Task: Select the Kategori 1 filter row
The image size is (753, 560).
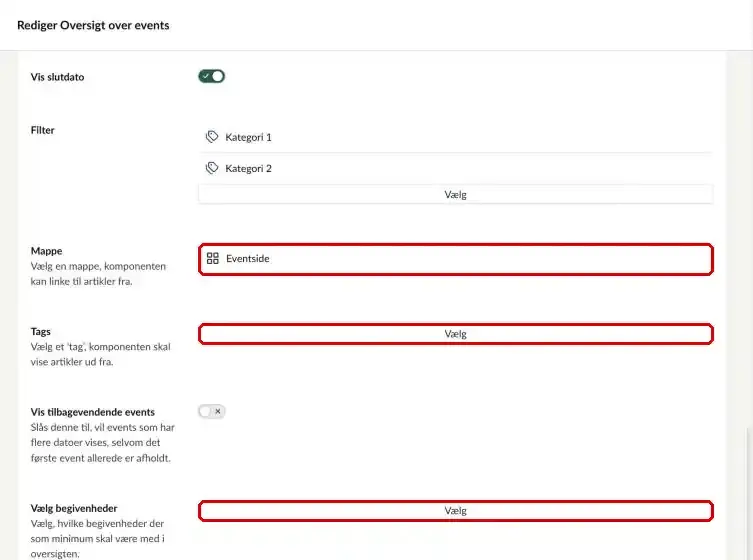Action: [x=455, y=137]
